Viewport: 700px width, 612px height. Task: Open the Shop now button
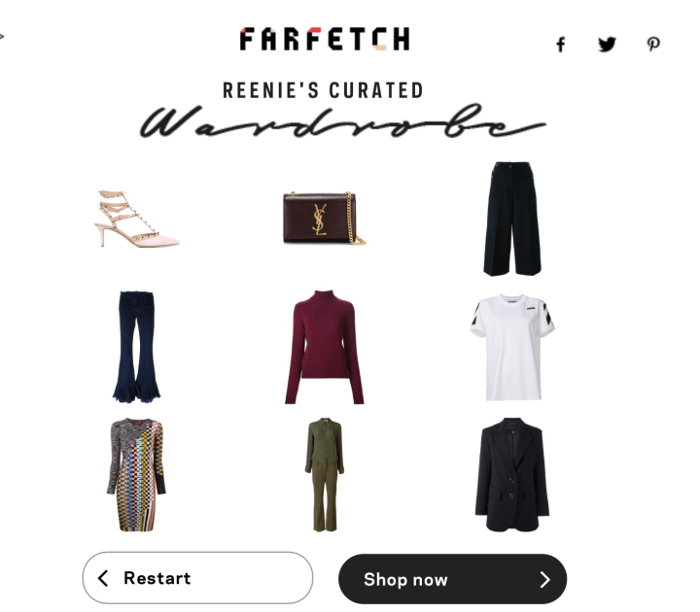(453, 579)
